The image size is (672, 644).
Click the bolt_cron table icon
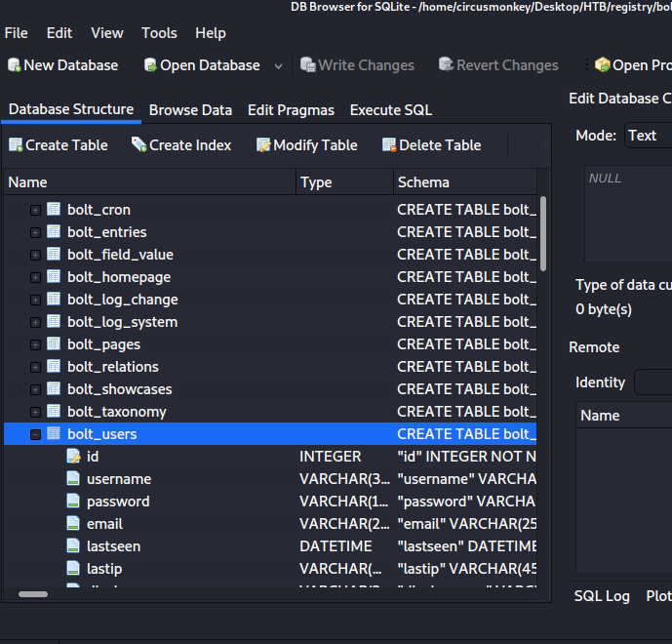point(54,209)
